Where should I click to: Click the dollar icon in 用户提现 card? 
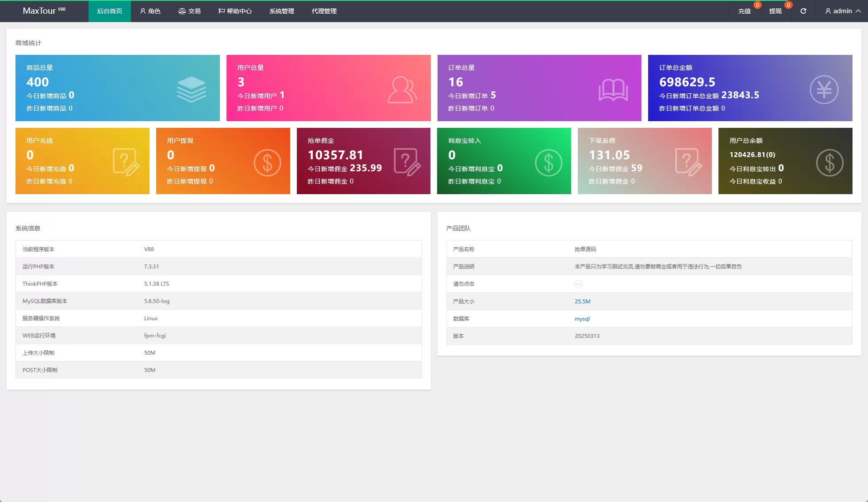(x=267, y=163)
